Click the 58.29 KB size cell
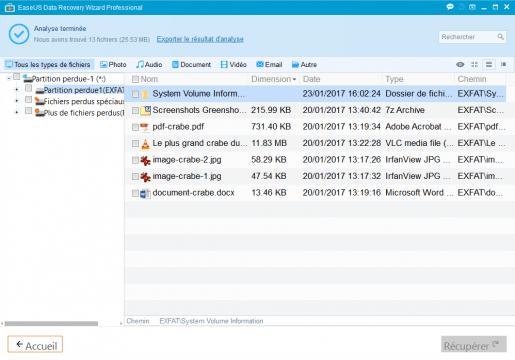 pyautogui.click(x=269, y=160)
